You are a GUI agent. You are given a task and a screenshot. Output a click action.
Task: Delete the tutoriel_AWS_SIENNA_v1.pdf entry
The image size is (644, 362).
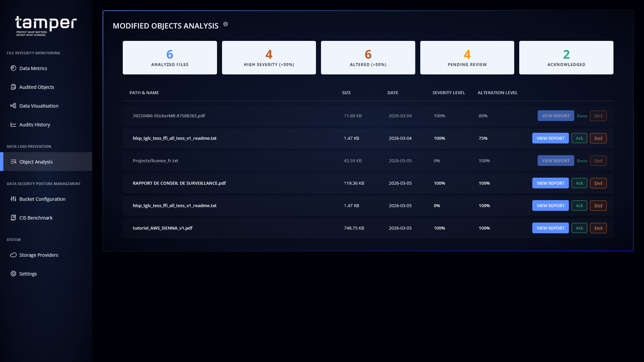pos(598,228)
